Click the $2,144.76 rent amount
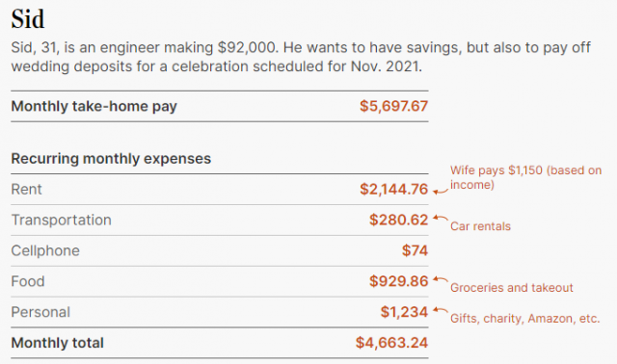617x364 pixels. 393,189
